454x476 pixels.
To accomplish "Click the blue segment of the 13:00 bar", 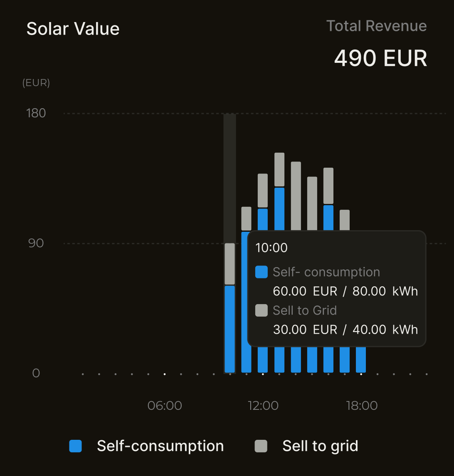I will 279,208.
